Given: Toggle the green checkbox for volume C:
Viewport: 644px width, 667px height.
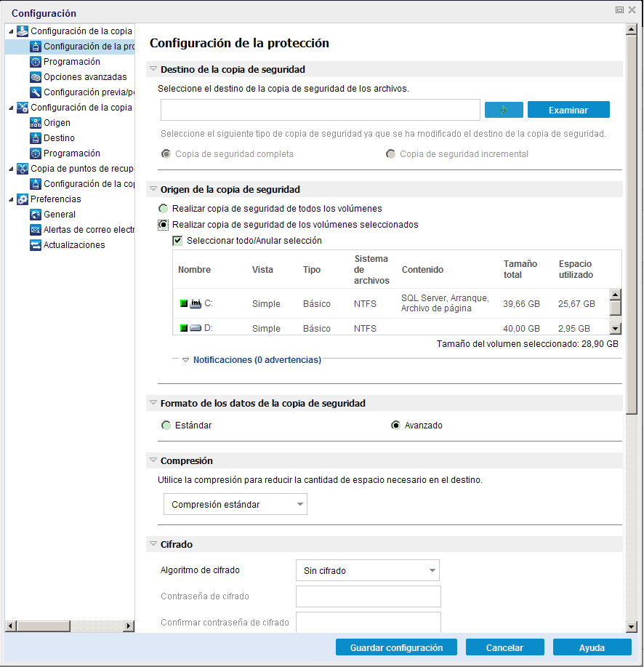Looking at the screenshot, I should pos(184,303).
